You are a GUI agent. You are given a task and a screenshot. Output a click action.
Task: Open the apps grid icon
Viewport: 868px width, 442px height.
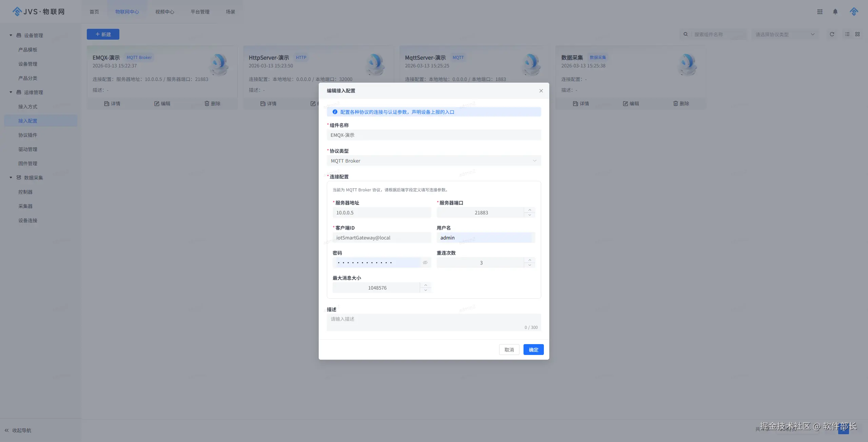tap(820, 12)
